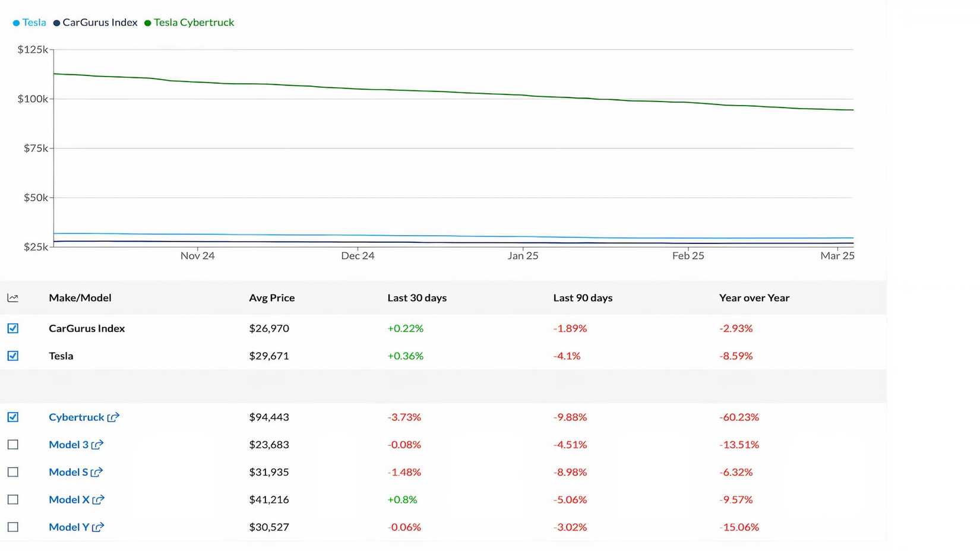Click CarGurus Index year over year -2.93%
Screen dimensions: 980x551
pos(736,328)
